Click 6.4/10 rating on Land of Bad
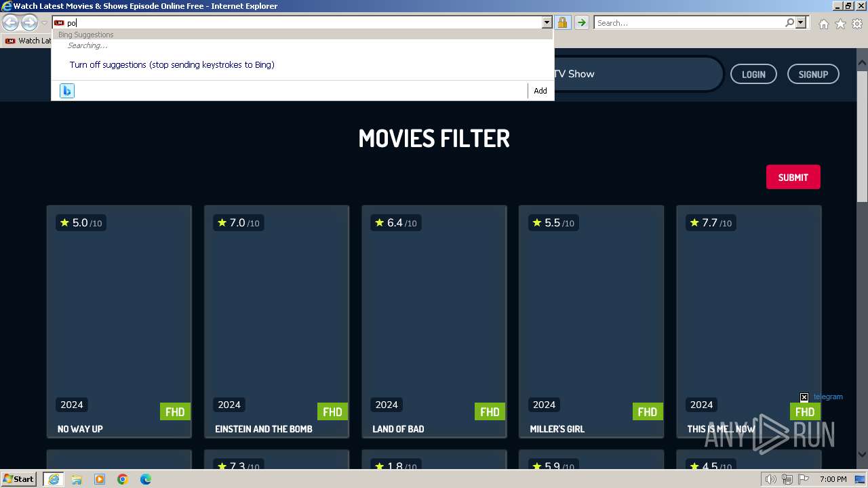This screenshot has width=868, height=488. (x=395, y=222)
